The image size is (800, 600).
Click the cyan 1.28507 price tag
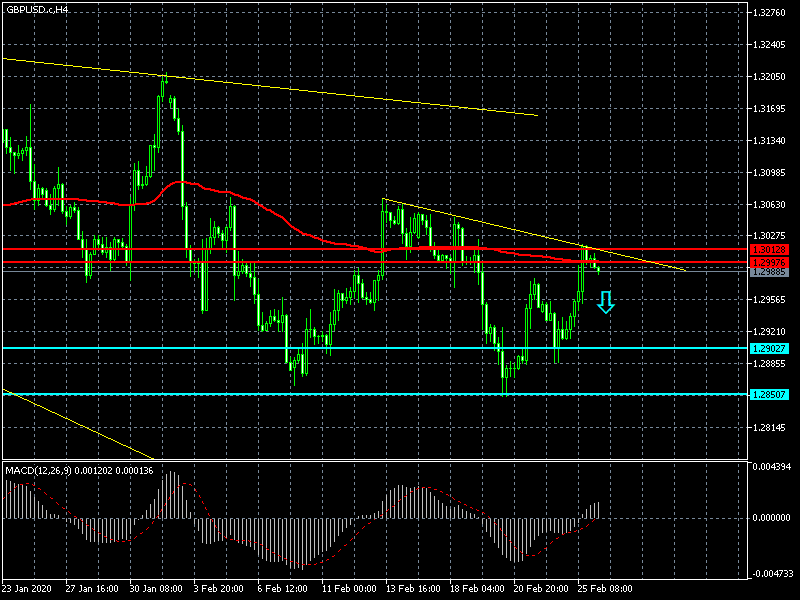pyautogui.click(x=769, y=394)
